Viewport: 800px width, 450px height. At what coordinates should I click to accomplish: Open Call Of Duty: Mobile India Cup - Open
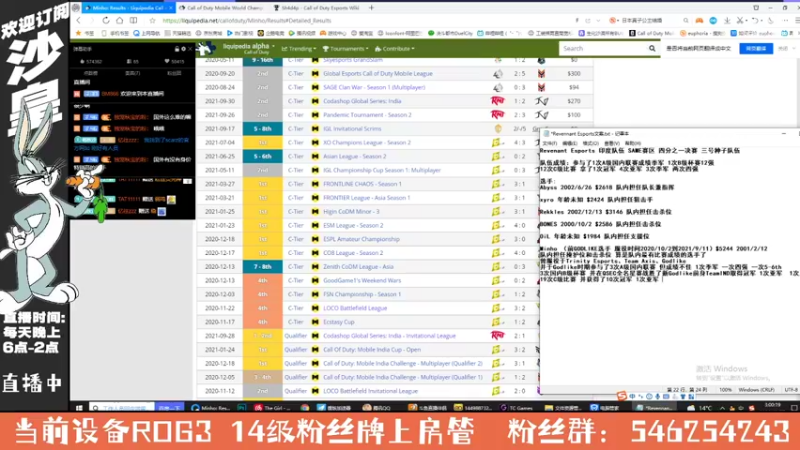[x=372, y=349]
